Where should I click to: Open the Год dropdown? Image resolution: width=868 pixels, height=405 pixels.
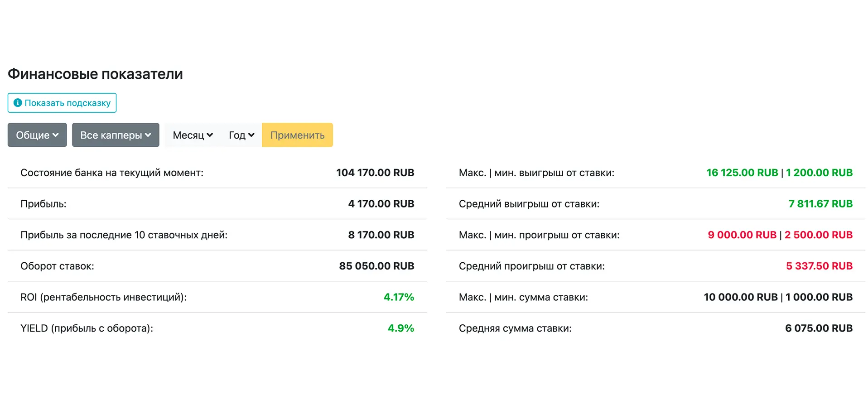241,135
